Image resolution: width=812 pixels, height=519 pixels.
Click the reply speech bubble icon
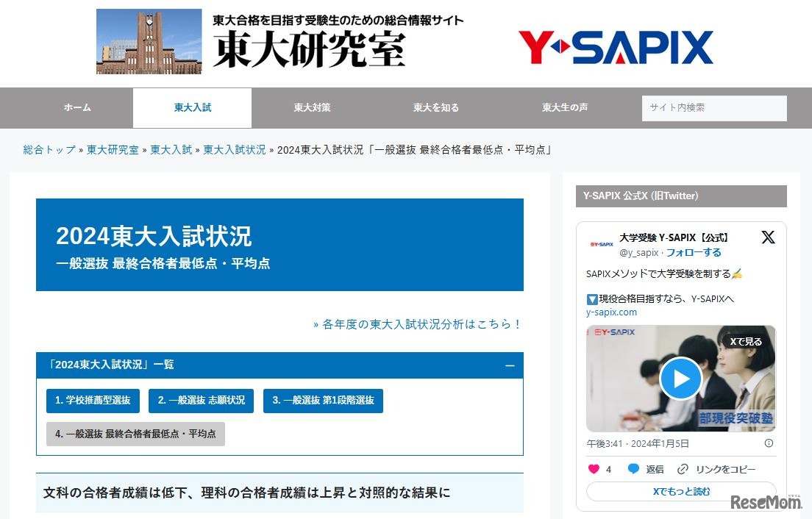point(633,469)
